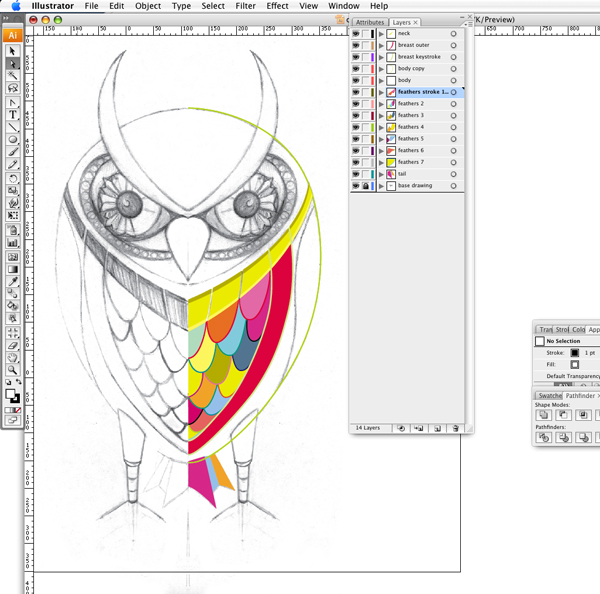Select the Eyedropper tool
600x594 pixels.
[x=13, y=282]
